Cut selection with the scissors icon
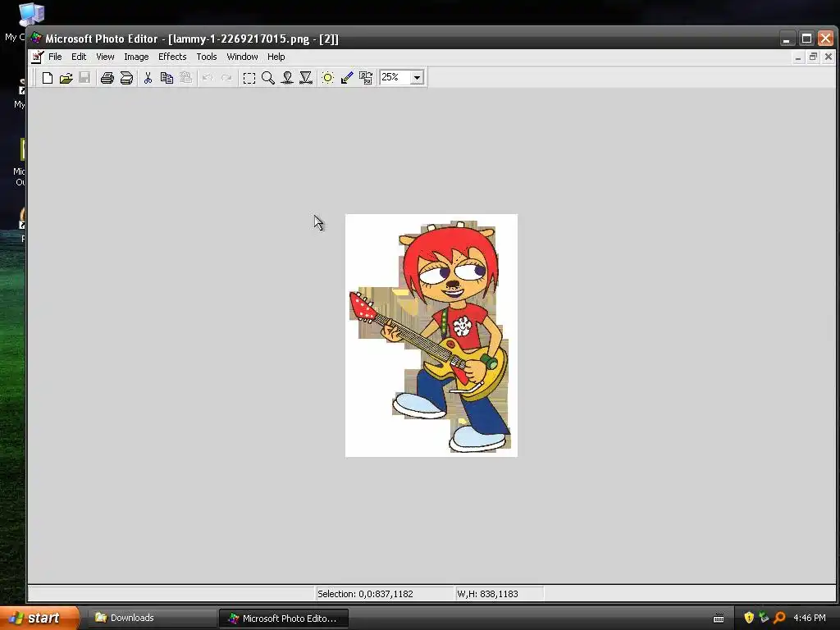Image resolution: width=840 pixels, height=630 pixels. tap(148, 78)
